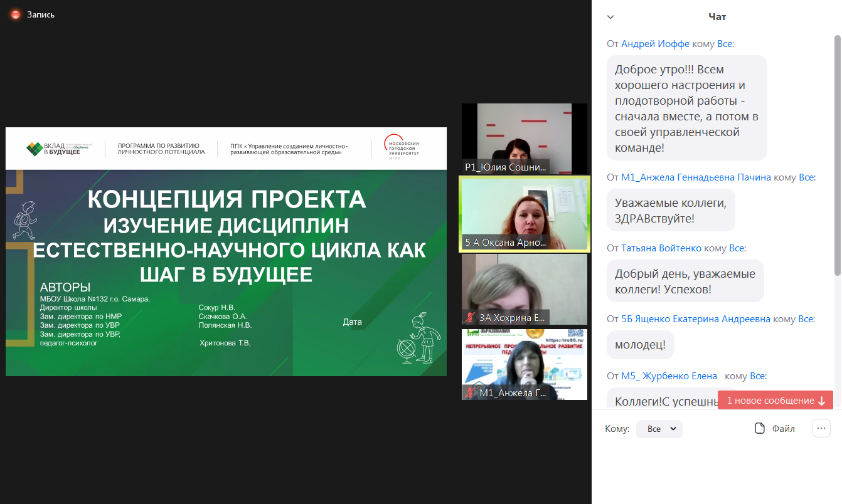Viewport: 842px width, 504px height.
Task: Click the down arrow in the new message banner
Action: coord(821,401)
